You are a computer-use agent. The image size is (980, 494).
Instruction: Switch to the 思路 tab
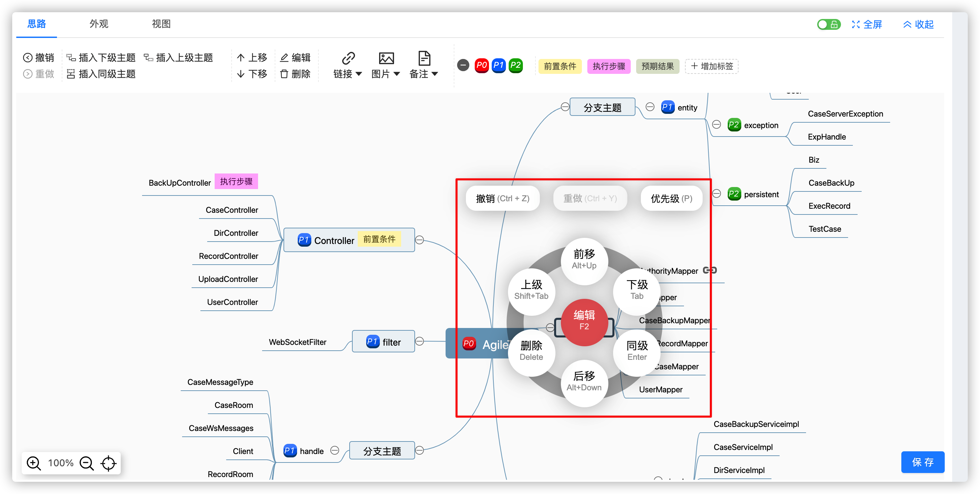point(37,24)
